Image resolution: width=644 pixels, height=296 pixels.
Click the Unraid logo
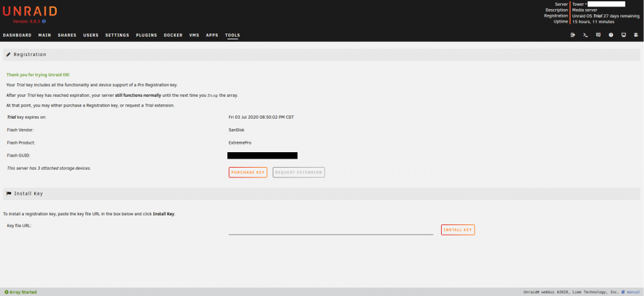coord(30,11)
